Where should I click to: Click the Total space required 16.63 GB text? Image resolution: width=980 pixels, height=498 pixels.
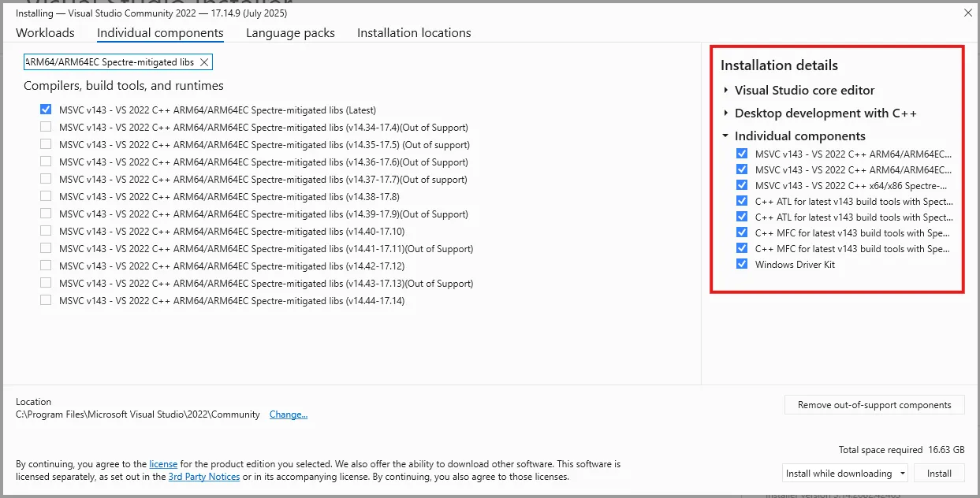tap(901, 450)
